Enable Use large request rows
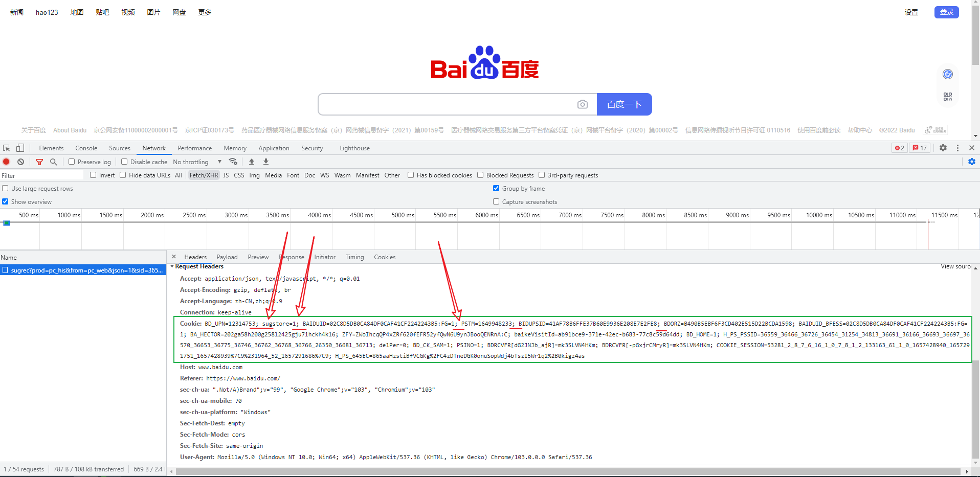This screenshot has width=980, height=477. (5, 188)
